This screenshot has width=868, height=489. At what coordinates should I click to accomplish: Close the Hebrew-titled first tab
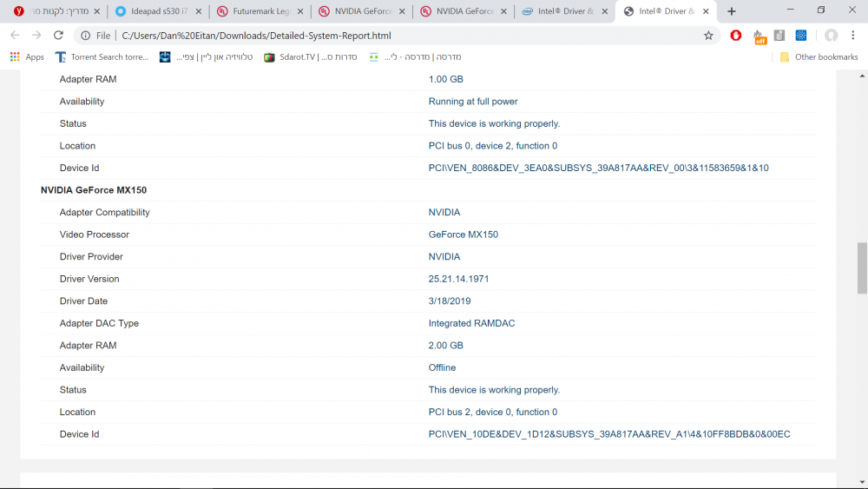[x=97, y=11]
